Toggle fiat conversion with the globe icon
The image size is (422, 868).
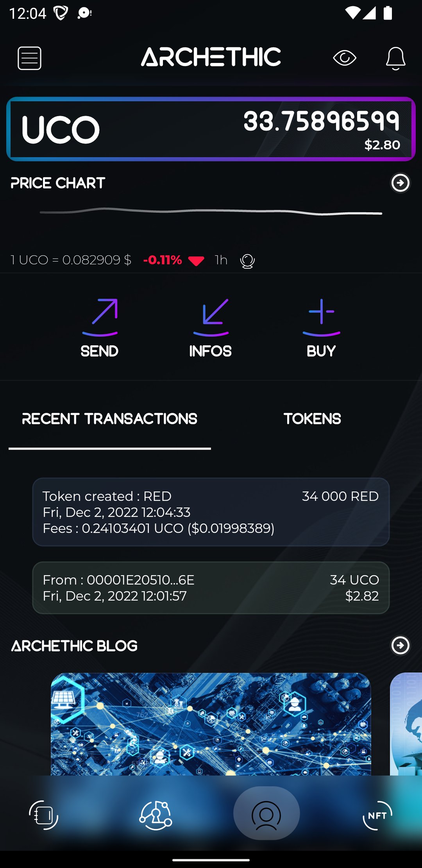point(247,260)
